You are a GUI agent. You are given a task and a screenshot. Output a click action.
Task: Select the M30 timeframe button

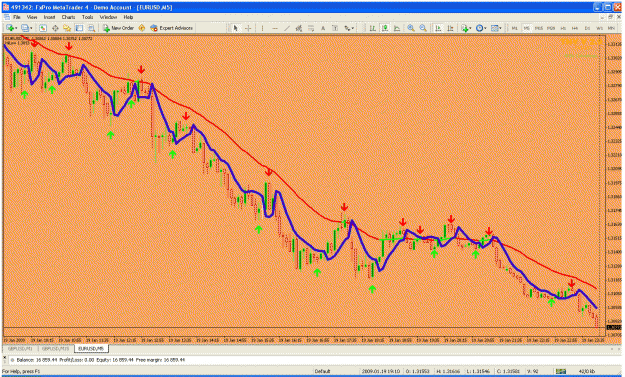pyautogui.click(x=551, y=28)
